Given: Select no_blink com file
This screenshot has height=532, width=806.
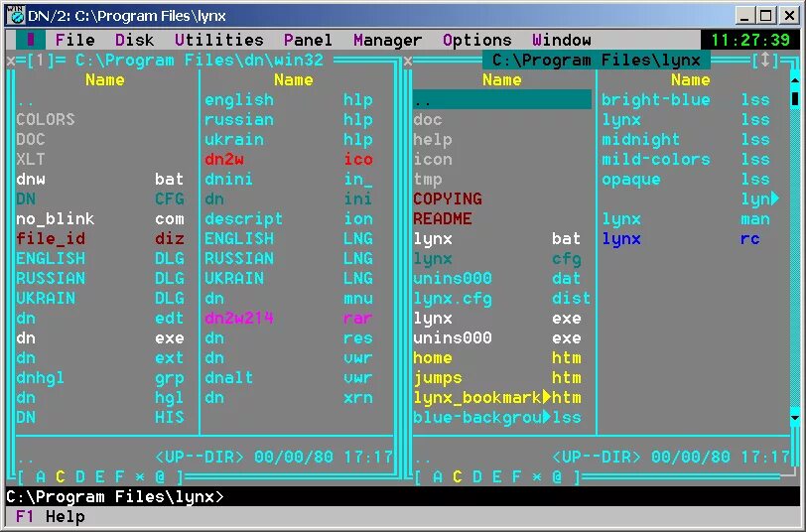Looking at the screenshot, I should pyautogui.click(x=100, y=219).
